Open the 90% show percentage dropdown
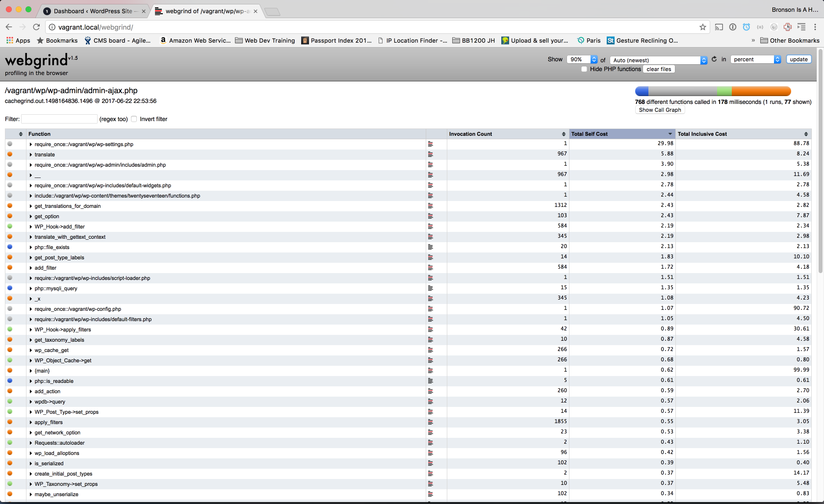This screenshot has height=504, width=824. tap(582, 59)
